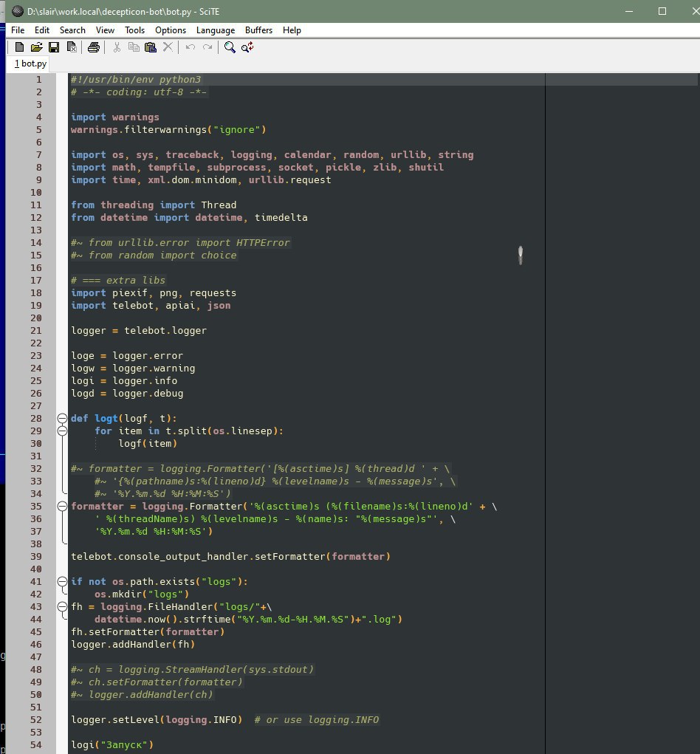The height and width of the screenshot is (754, 700).
Task: Collapse the for loop fold on line 29
Action: point(62,431)
